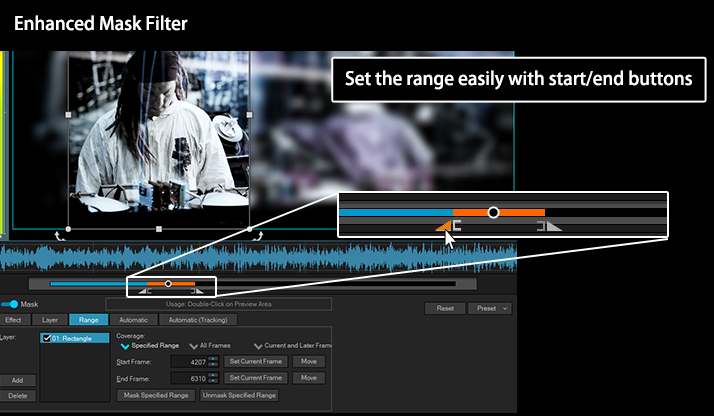Click the rotate handle at mask's bottom-left corner
714x416 pixels.
59,236
